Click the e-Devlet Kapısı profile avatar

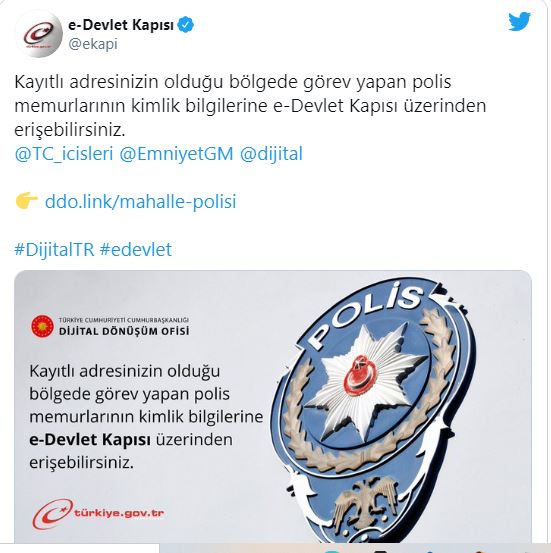click(38, 34)
